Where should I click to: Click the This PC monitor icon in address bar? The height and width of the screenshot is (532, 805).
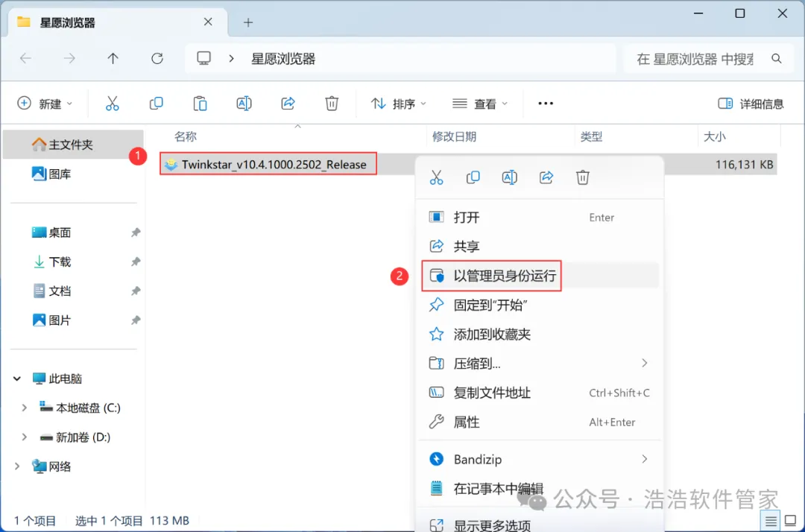203,58
